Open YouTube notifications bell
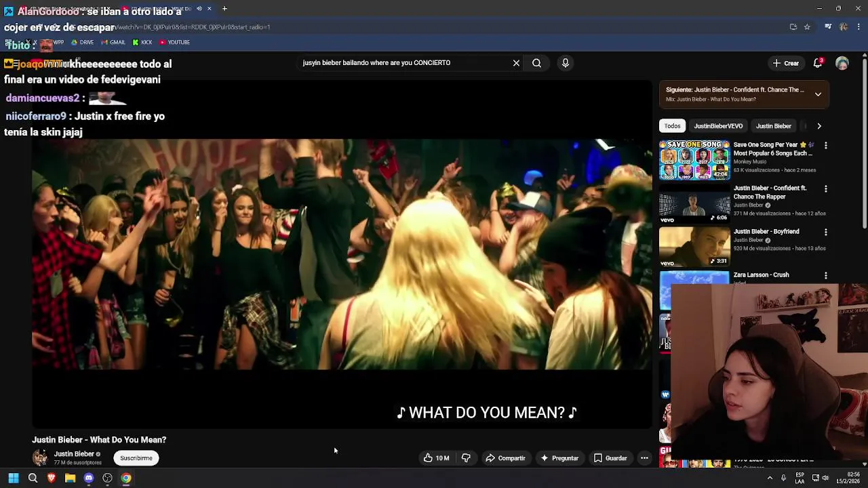This screenshot has width=868, height=488. coord(818,63)
